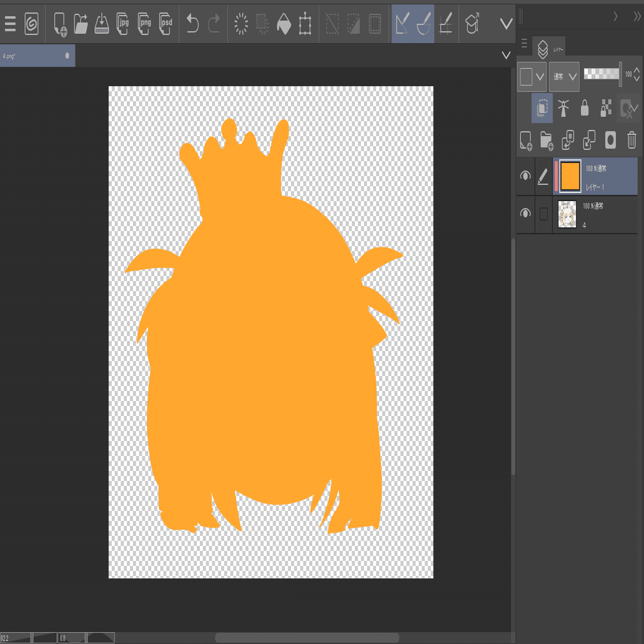
Task: Redo the undone action
Action: (x=214, y=23)
